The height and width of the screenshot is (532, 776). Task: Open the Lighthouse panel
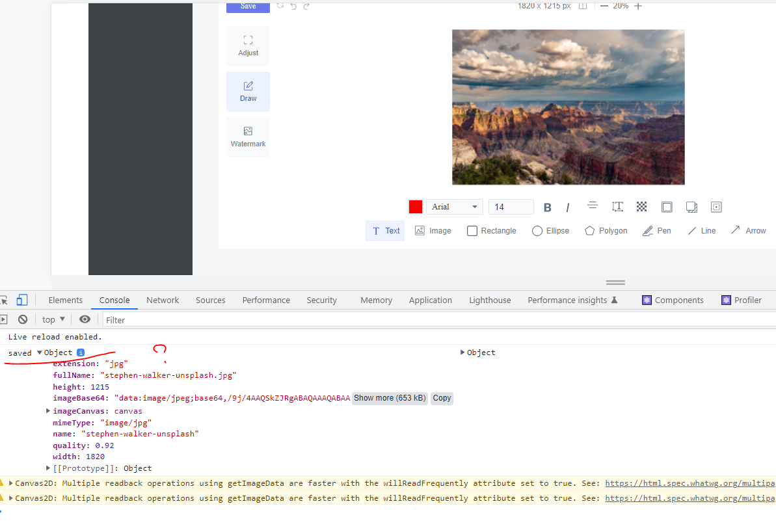coord(490,300)
